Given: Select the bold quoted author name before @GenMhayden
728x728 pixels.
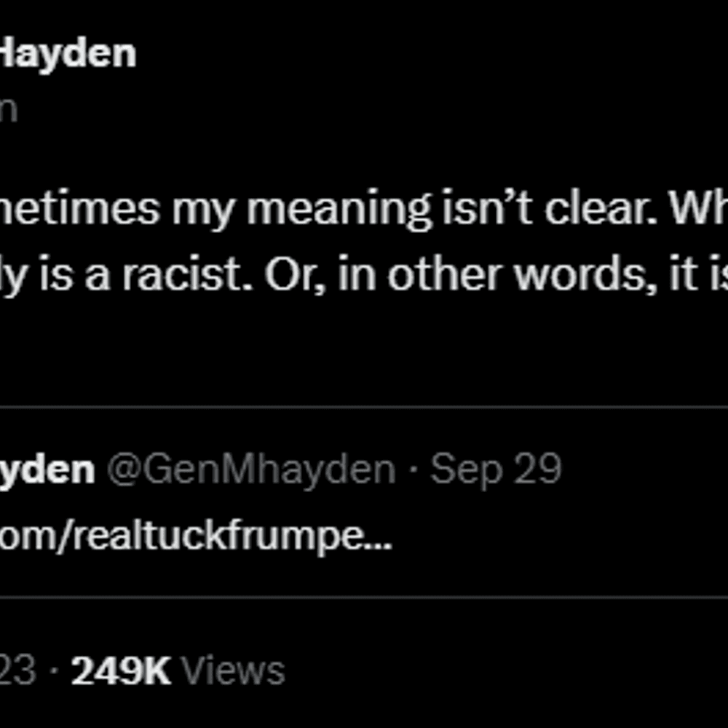Looking at the screenshot, I should pos(47,470).
